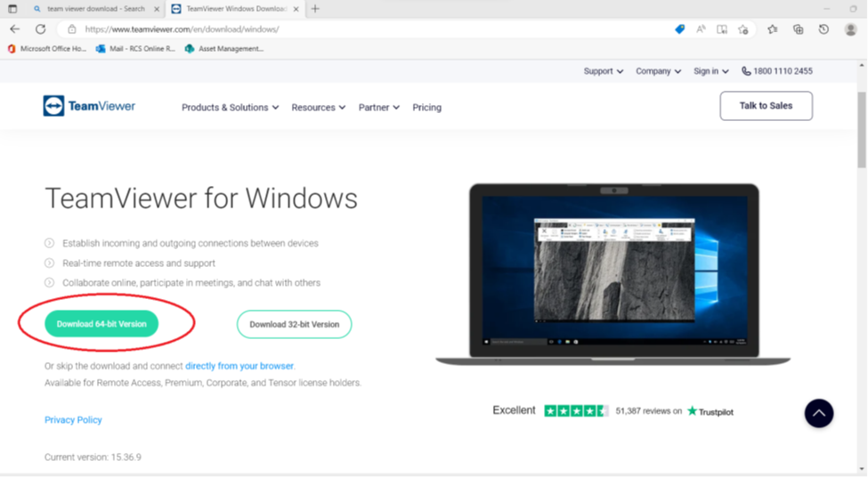Expand Products & Solutions menu
The image size is (868, 477).
(231, 108)
